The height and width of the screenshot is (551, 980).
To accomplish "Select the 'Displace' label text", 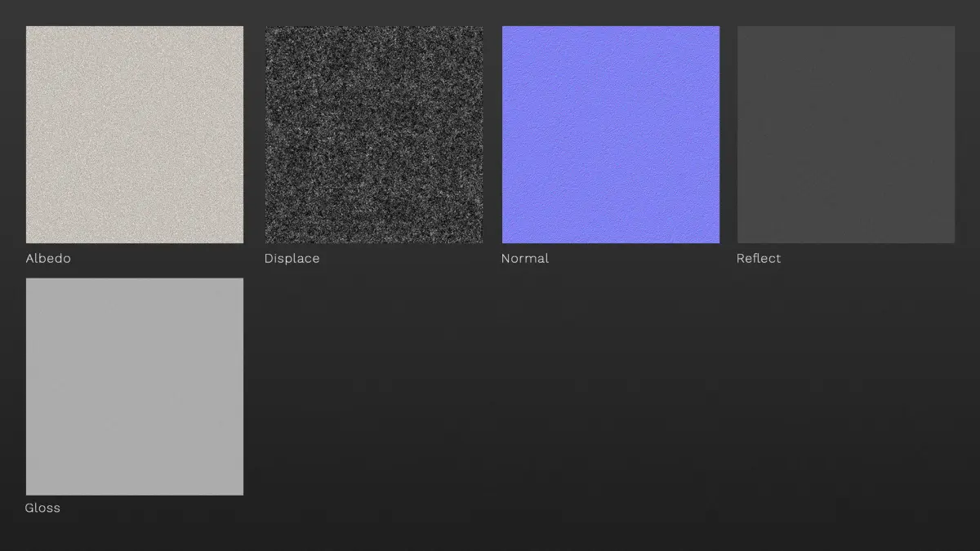I will (292, 259).
